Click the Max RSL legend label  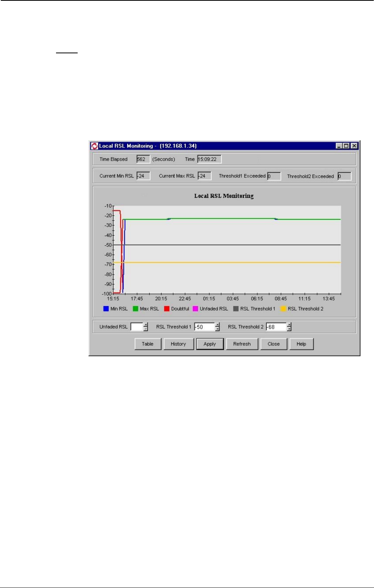[150, 309]
